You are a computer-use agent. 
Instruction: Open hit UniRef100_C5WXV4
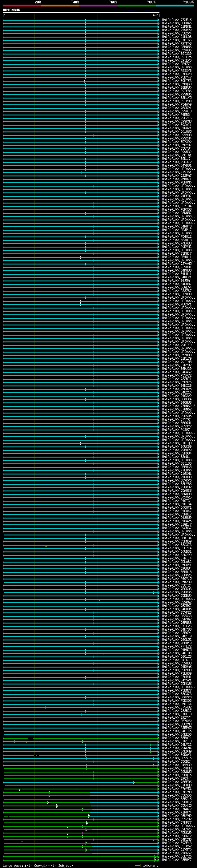(177, 33)
